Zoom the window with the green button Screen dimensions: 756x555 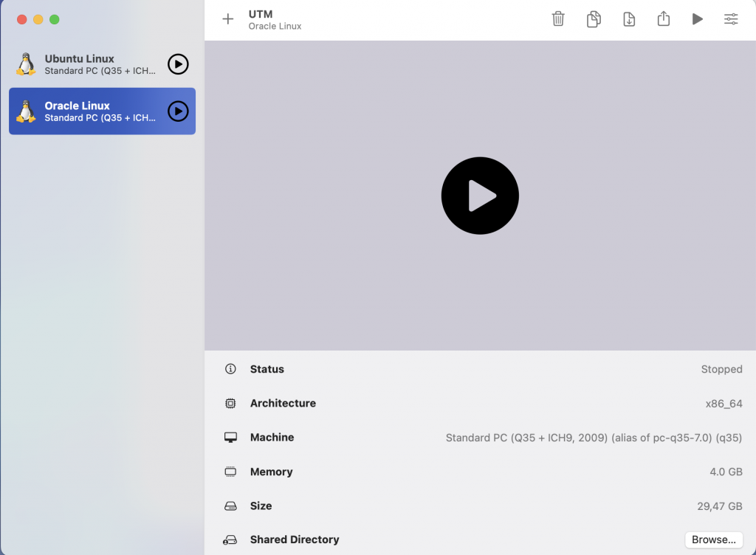click(55, 19)
